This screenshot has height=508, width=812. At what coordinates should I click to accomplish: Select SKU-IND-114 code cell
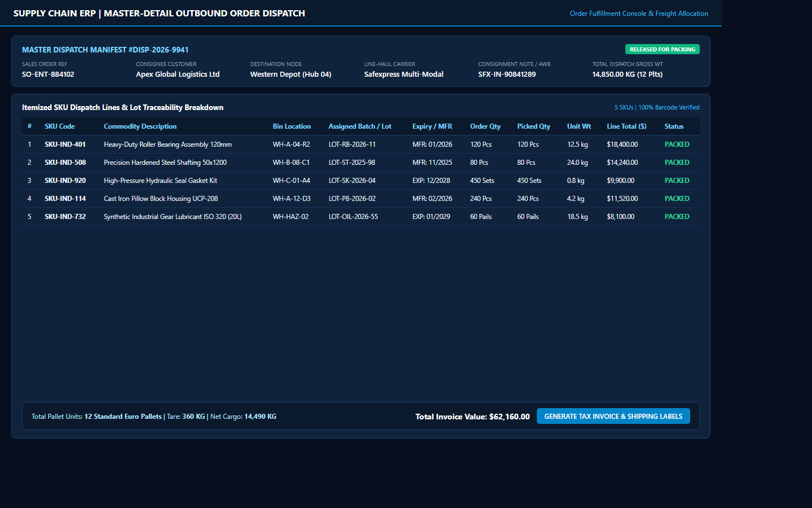point(65,199)
